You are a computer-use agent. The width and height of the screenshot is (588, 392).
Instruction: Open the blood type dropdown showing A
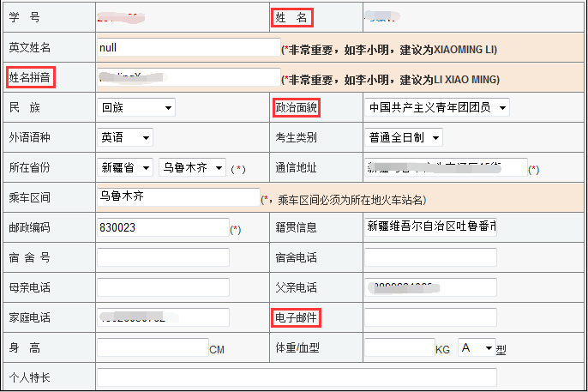477,347
